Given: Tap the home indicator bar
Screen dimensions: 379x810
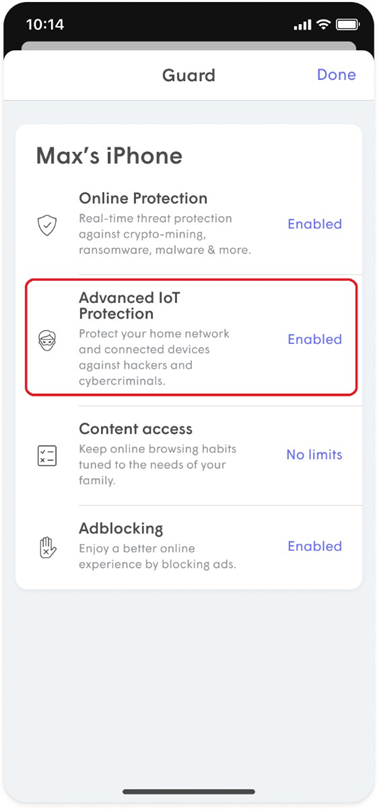Looking at the screenshot, I should tap(189, 791).
